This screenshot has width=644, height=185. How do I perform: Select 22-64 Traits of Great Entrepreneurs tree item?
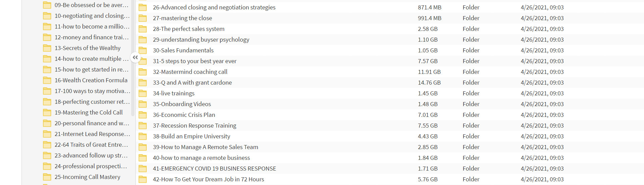[x=91, y=145]
